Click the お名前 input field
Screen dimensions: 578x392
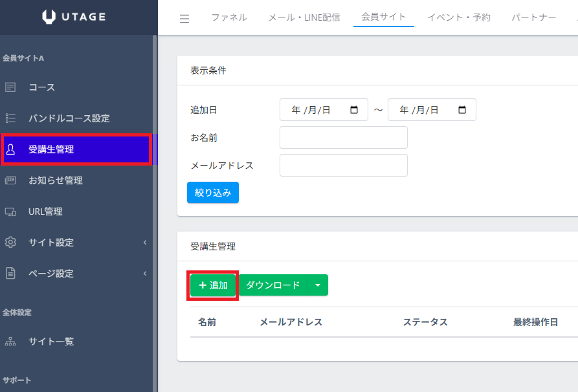point(343,138)
